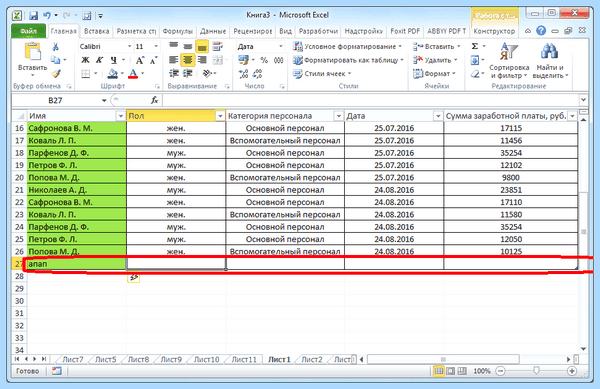Viewport: 600px width, 389px height.
Task: Click the top vertical align icon
Action: [173, 46]
